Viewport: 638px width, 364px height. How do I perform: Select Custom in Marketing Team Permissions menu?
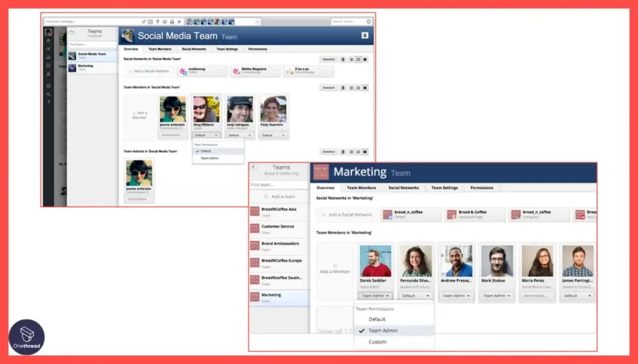pos(394,342)
